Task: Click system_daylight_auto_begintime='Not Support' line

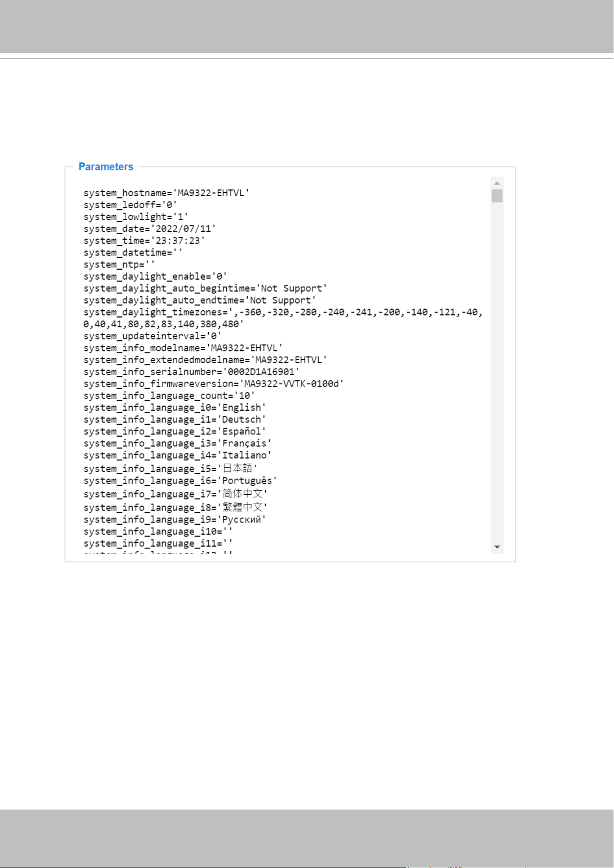Action: coord(205,288)
